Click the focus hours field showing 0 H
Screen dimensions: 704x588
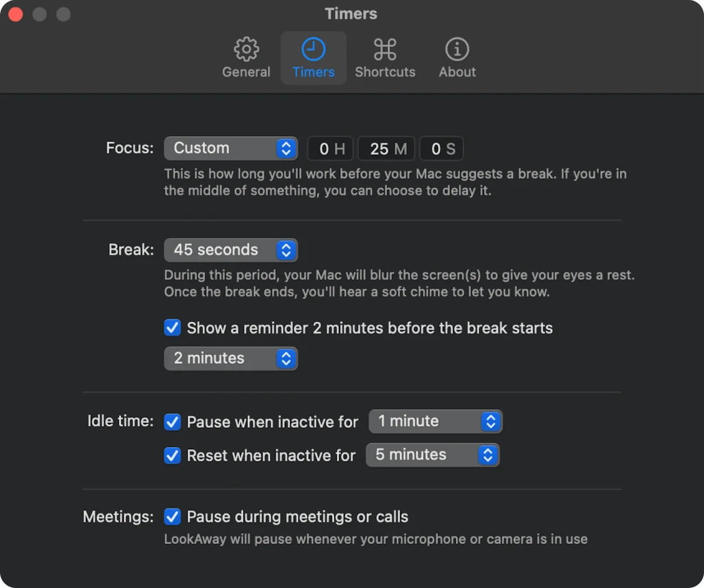tap(330, 148)
